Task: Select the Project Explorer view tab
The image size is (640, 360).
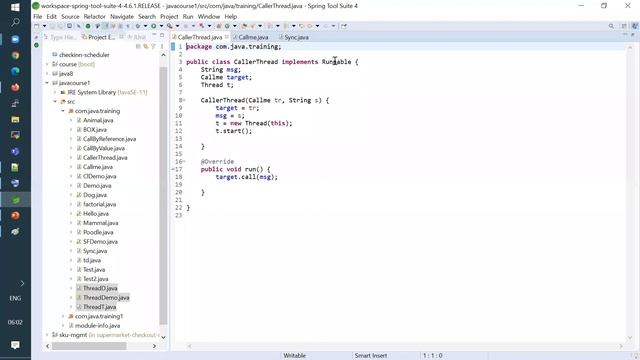Action: pos(98,37)
